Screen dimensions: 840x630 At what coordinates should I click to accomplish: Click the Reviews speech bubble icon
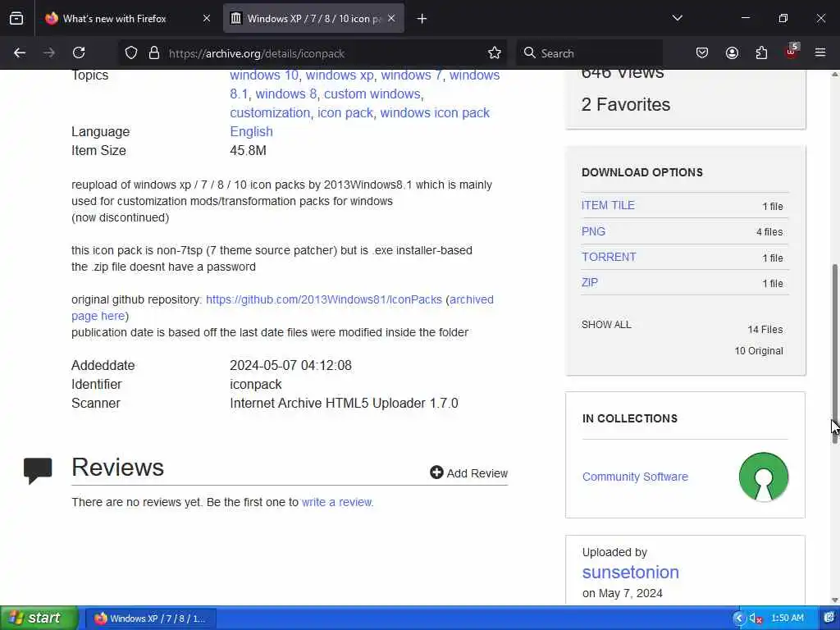38,470
